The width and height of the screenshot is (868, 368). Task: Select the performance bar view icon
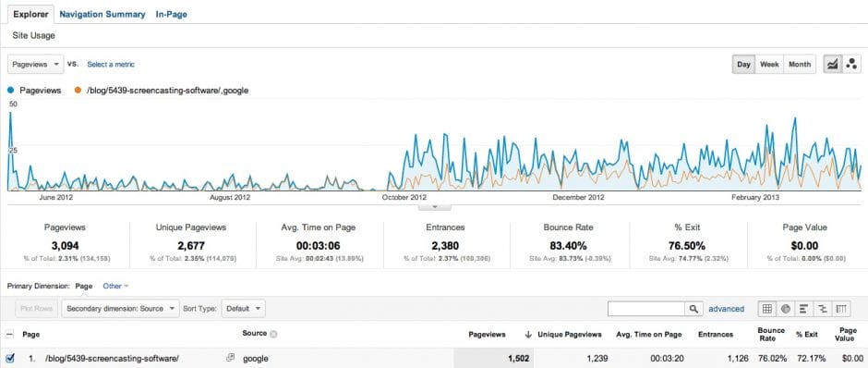point(803,309)
